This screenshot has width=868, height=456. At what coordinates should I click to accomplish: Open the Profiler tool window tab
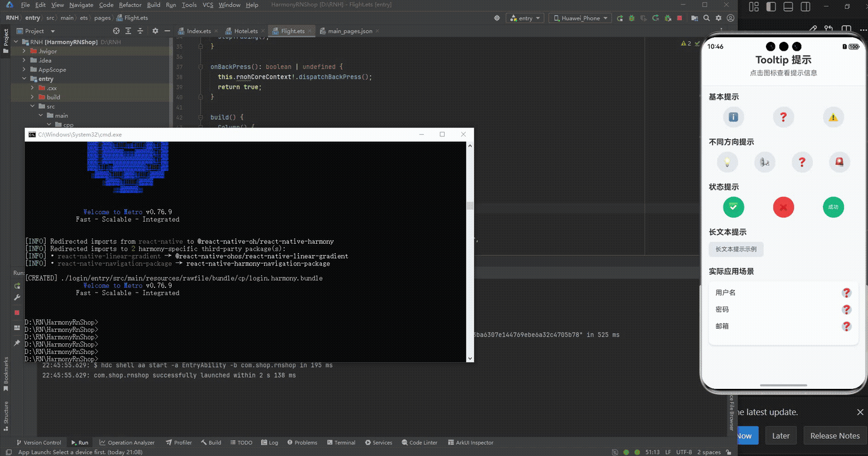point(179,443)
